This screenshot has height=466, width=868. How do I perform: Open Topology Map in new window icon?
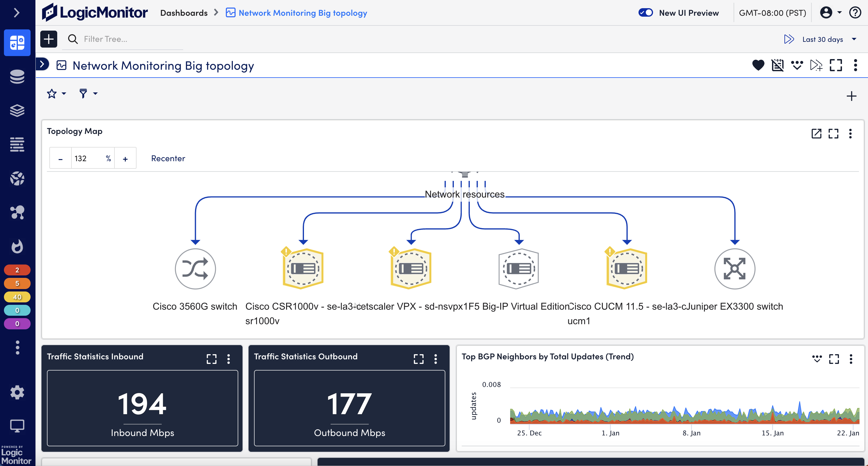(816, 134)
